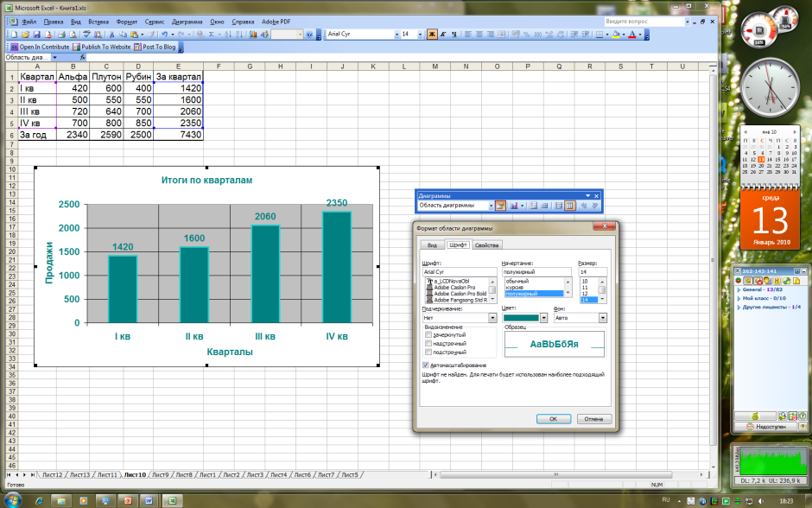Toggle Italic (К) formatting button
Screen dimensions: 812x508
click(443, 35)
